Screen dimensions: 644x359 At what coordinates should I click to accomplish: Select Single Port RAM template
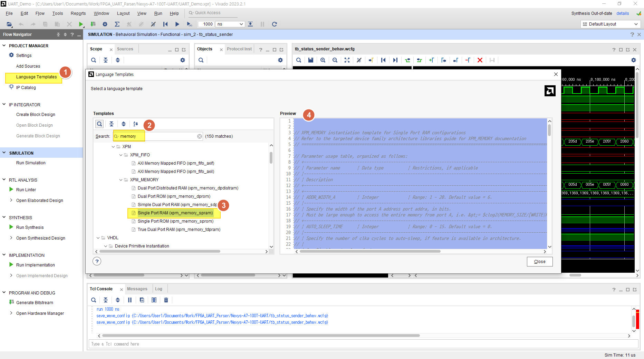(175, 213)
